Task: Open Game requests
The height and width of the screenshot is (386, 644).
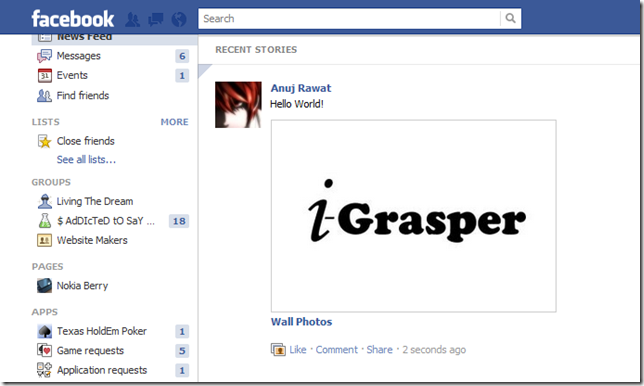Action: click(x=90, y=351)
